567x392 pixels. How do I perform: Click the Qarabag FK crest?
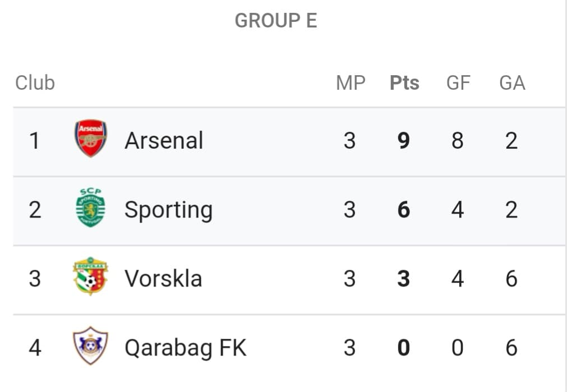click(x=90, y=345)
